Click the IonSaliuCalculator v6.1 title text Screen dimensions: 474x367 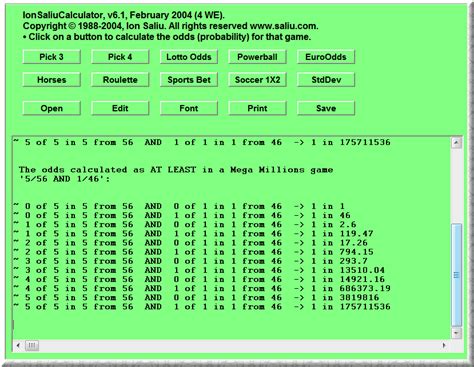(x=123, y=15)
